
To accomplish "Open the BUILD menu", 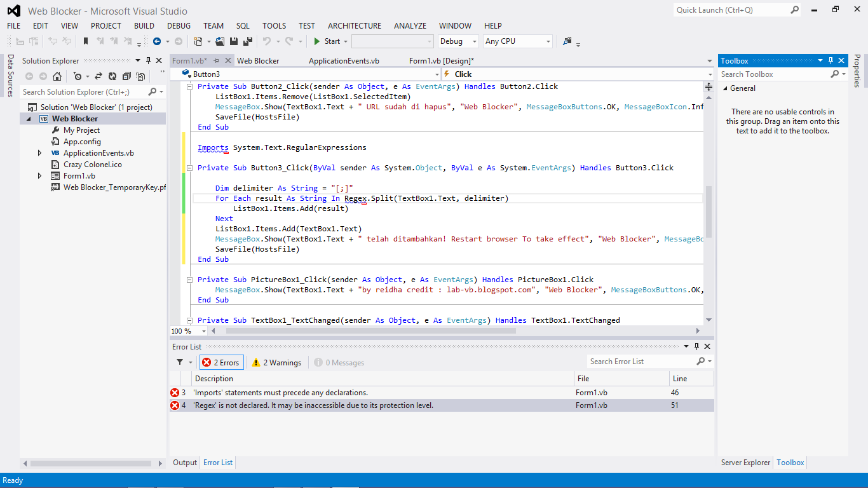I will (x=144, y=26).
